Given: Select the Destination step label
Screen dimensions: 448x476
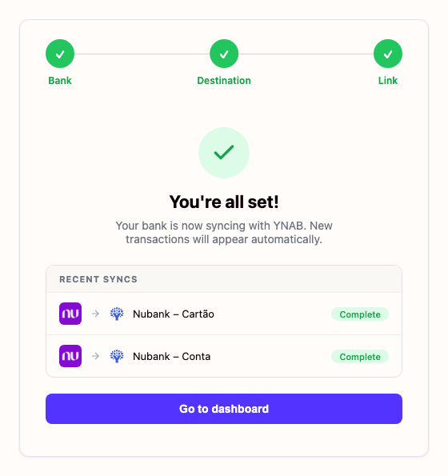Looking at the screenshot, I should 224,81.
